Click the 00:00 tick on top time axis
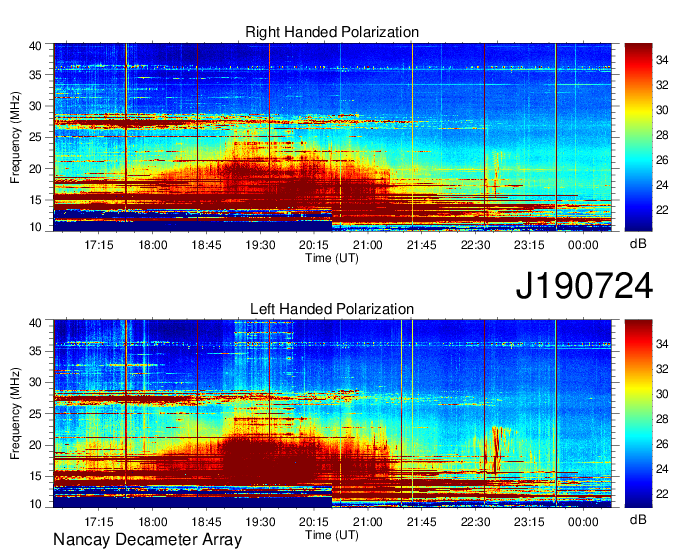This screenshot has width=680, height=552. (583, 245)
